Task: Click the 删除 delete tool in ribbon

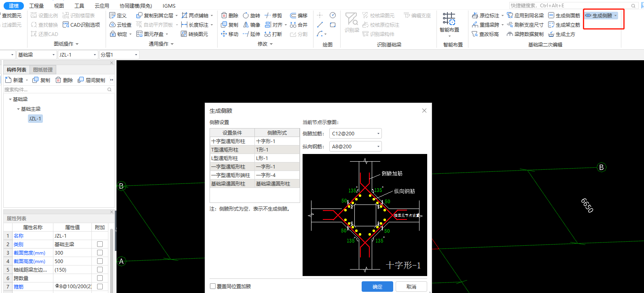Action: pos(230,15)
